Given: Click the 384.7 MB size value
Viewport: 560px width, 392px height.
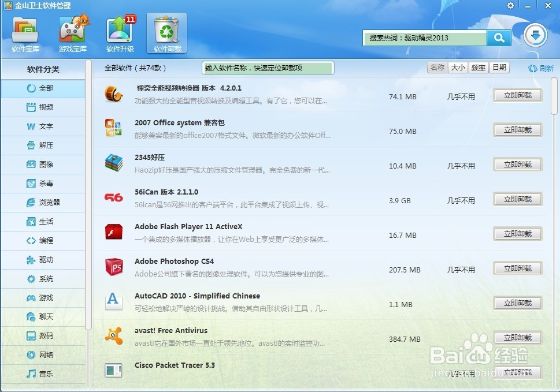Looking at the screenshot, I should pos(405,339).
